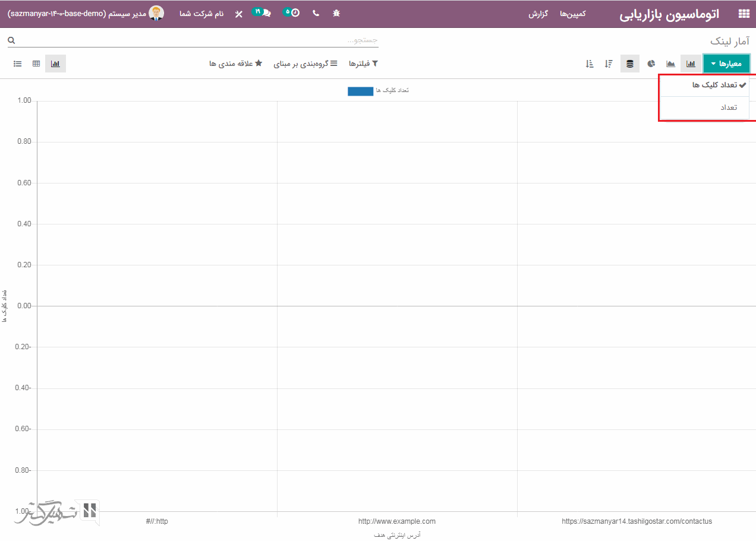Open the debug bug icon menu
Viewport: 756px width, 541px height.
(336, 13)
